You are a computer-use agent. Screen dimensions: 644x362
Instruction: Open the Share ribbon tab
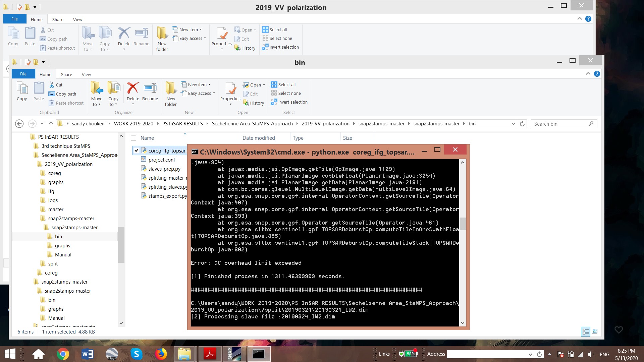(x=66, y=74)
